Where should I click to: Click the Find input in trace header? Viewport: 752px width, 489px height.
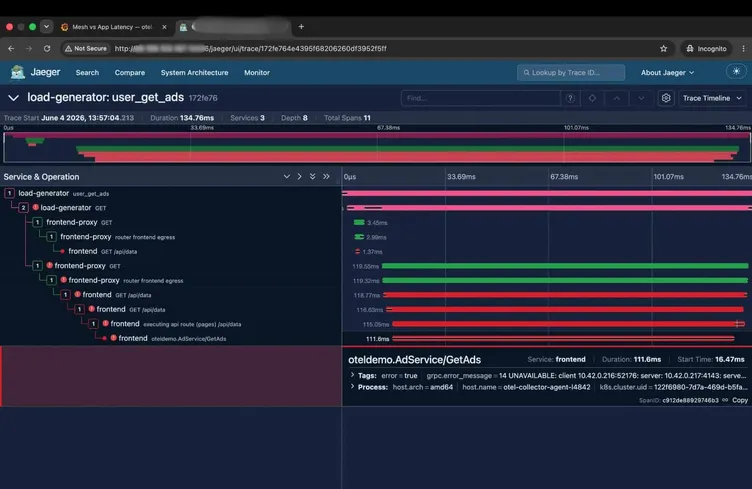(480, 98)
